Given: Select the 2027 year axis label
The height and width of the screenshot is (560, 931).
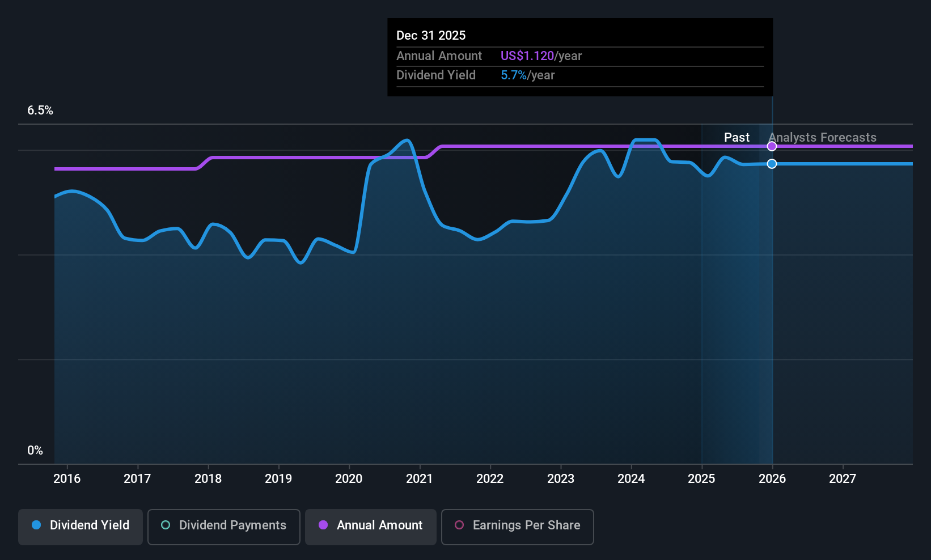Looking at the screenshot, I should click(x=843, y=478).
